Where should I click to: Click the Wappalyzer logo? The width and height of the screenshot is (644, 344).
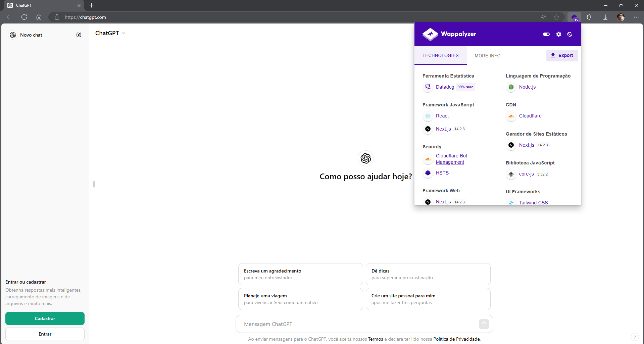pos(449,34)
